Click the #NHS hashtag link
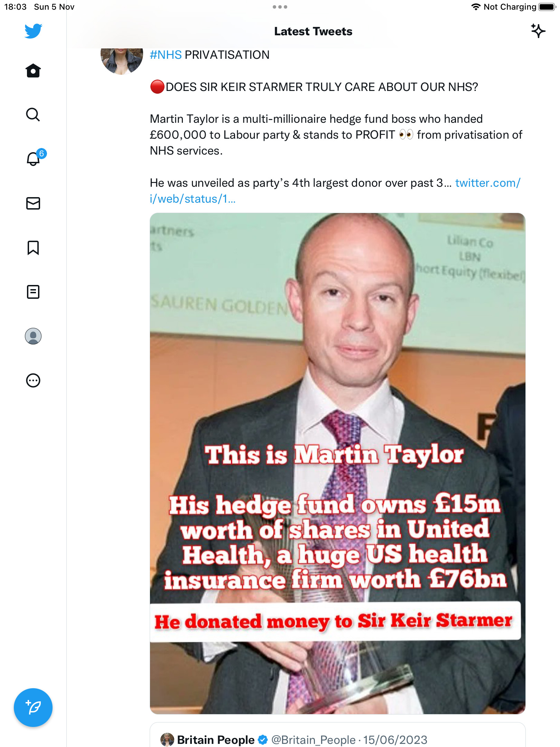This screenshot has width=560, height=747. click(x=166, y=55)
